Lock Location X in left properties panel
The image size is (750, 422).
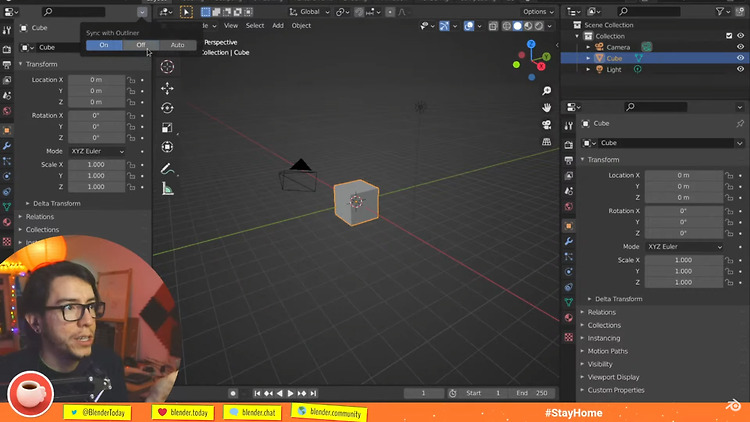click(131, 80)
